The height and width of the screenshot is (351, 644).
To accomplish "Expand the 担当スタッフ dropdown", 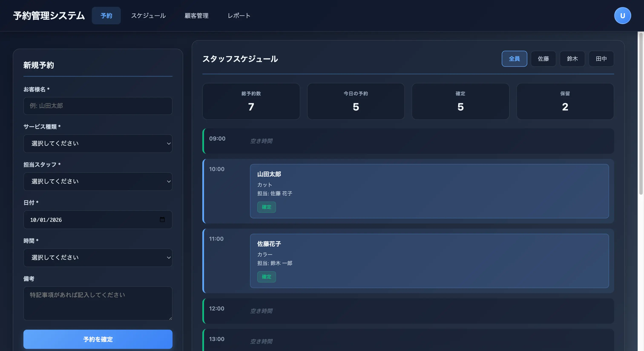I will point(98,181).
